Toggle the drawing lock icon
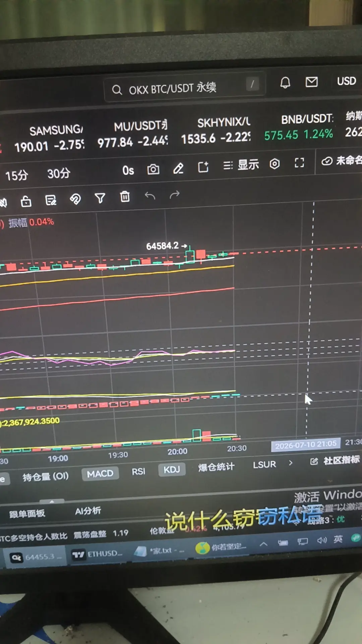This screenshot has height=644, width=362. [26, 201]
